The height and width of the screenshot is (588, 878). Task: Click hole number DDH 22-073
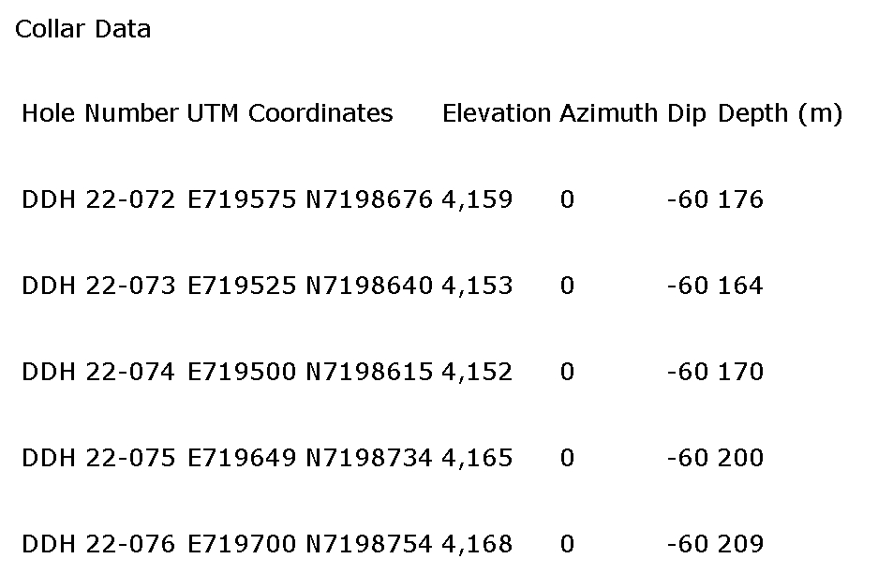click(97, 286)
